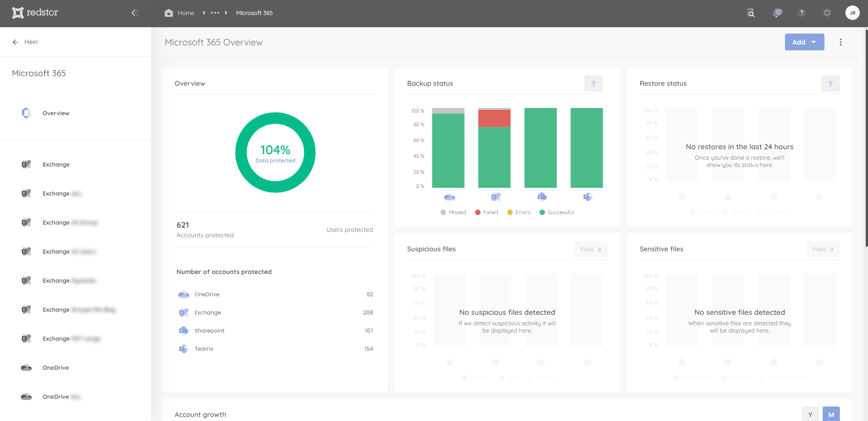Click Account growth heading
This screenshot has width=868, height=421.
[x=200, y=415]
